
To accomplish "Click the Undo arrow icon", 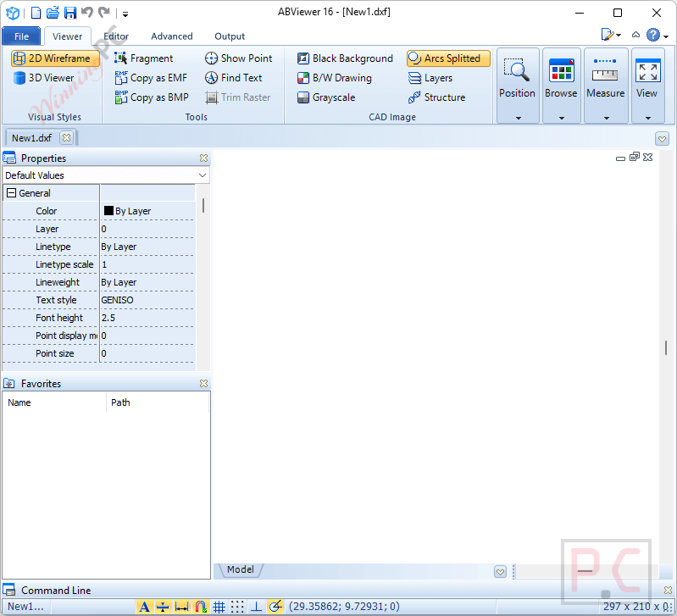I will pos(87,13).
